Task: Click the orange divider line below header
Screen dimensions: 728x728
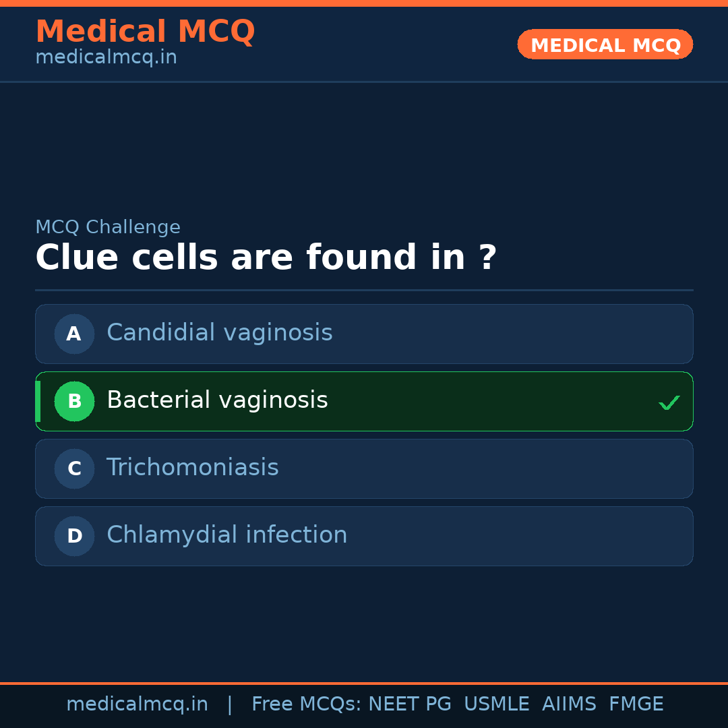Action: 364,683
